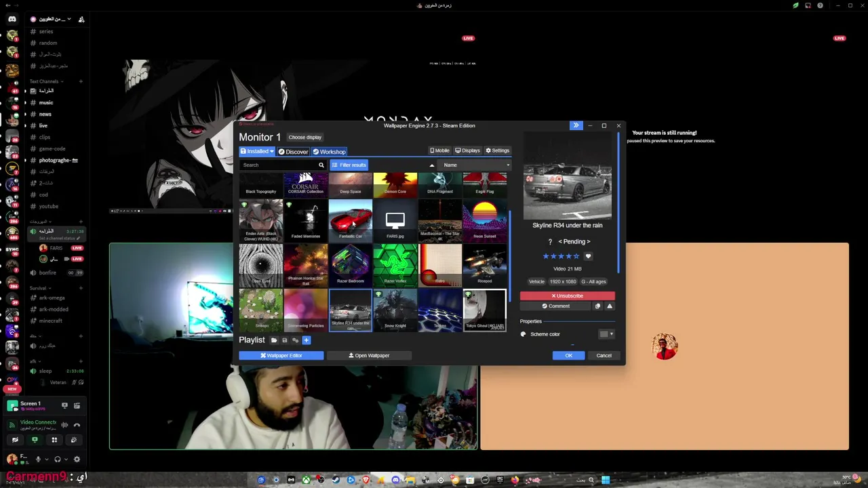Click the invite people icon in Discord
868x488 pixels.
[x=81, y=19]
